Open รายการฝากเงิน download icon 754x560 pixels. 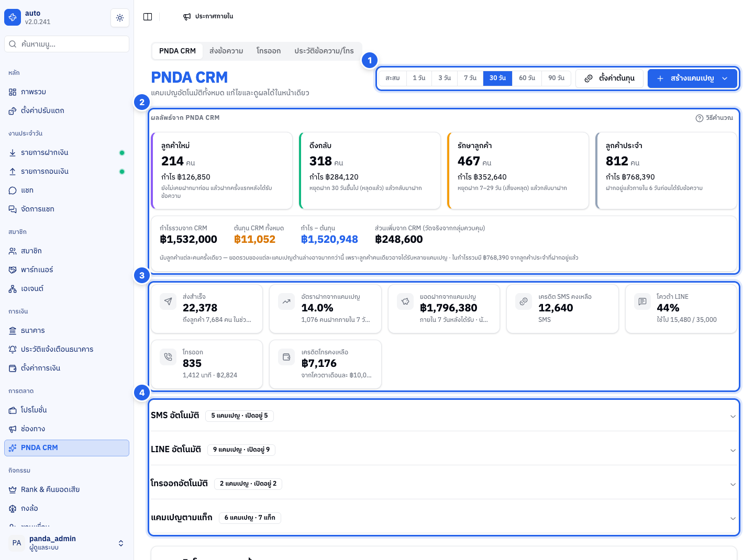click(13, 153)
